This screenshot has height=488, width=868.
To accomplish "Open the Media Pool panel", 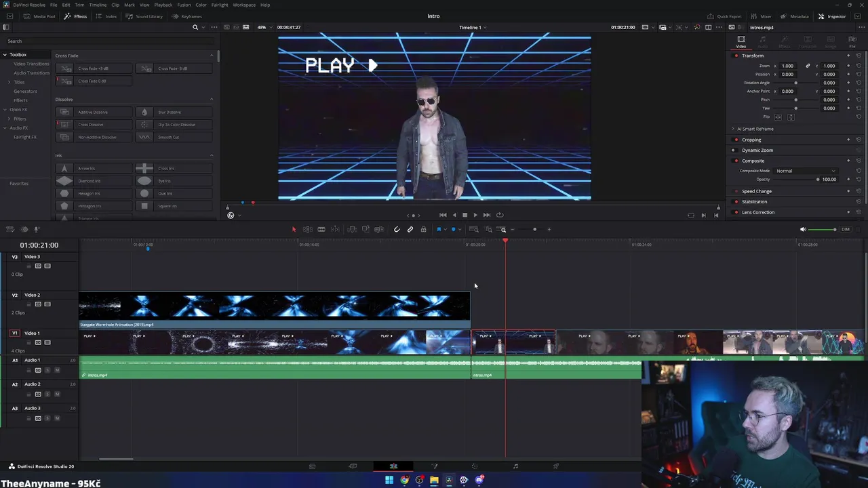I will click(x=40, y=16).
